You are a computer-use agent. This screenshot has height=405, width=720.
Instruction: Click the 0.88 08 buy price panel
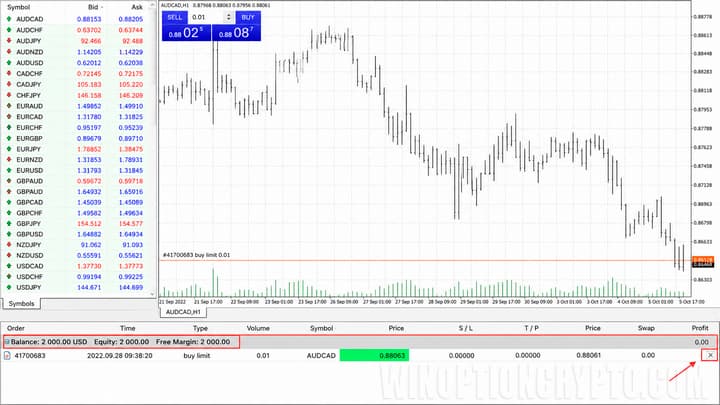coord(236,33)
